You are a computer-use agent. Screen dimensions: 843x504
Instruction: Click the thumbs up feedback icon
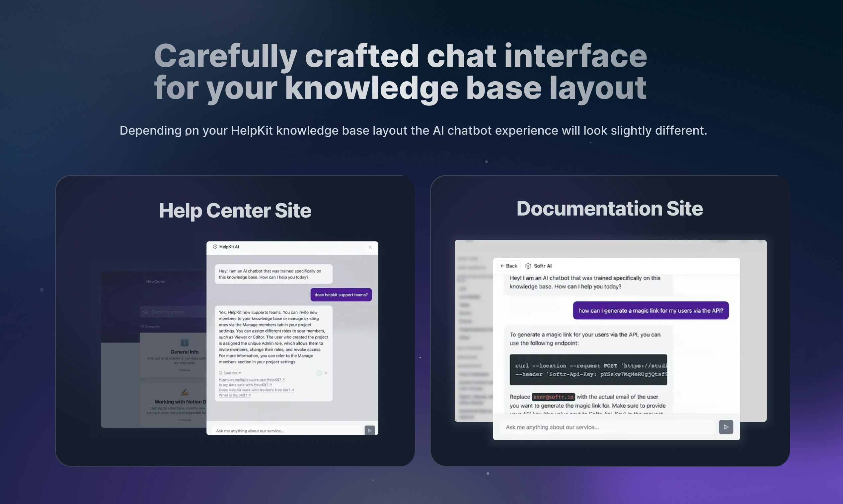[319, 373]
